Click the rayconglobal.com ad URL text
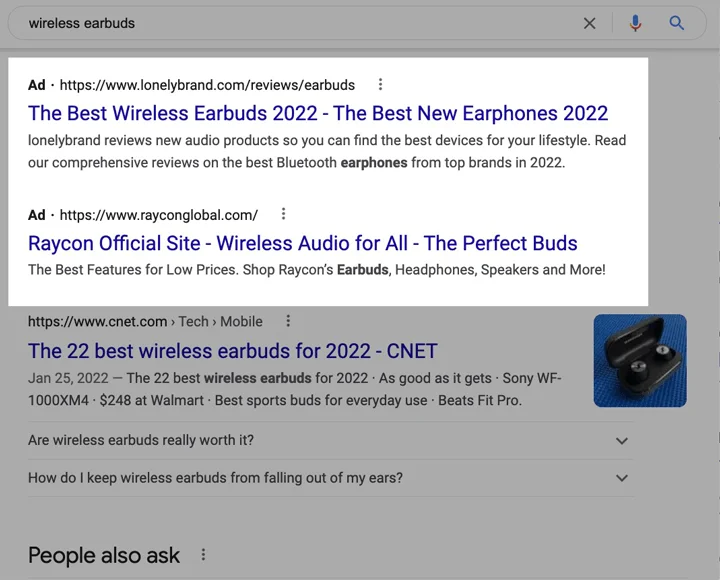The image size is (720, 580). click(x=159, y=215)
